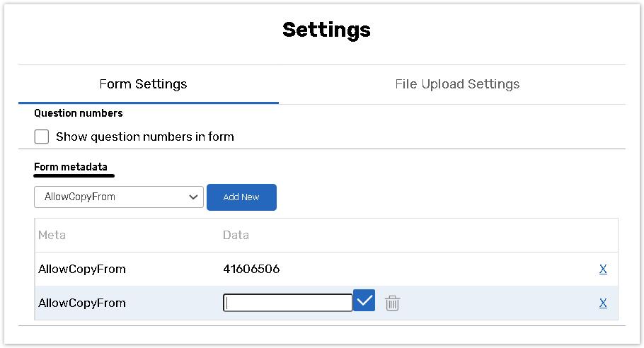Select the AllowCopyFrom cell in the editing row
This screenshot has width=644, height=348.
point(82,303)
